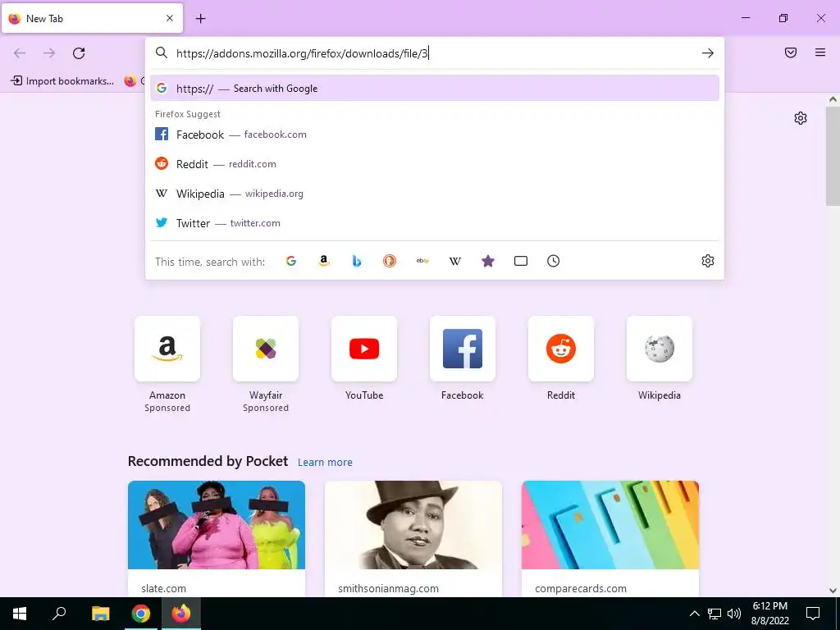The width and height of the screenshot is (840, 630).
Task: Choose the Twitter twitter.com suggestion
Action: coord(435,223)
